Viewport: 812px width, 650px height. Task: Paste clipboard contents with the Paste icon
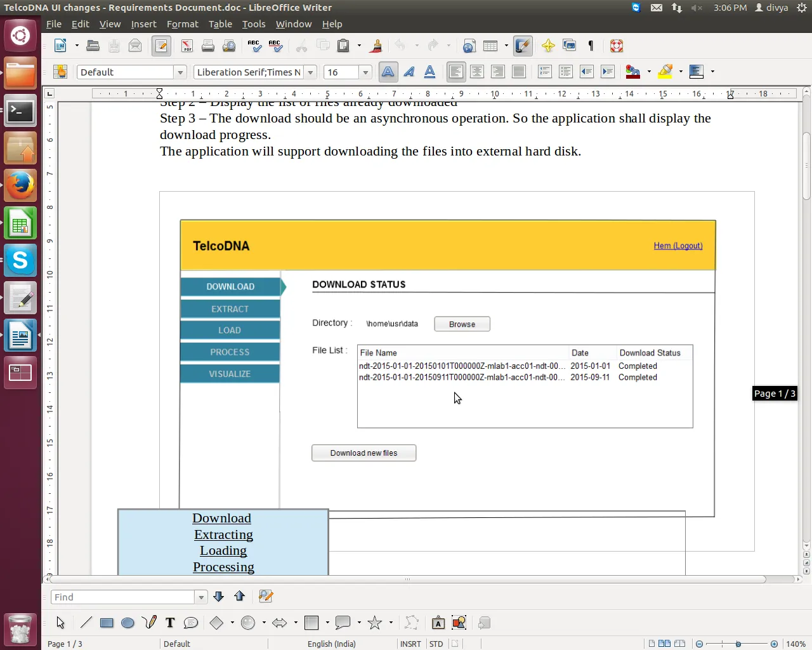pos(343,46)
